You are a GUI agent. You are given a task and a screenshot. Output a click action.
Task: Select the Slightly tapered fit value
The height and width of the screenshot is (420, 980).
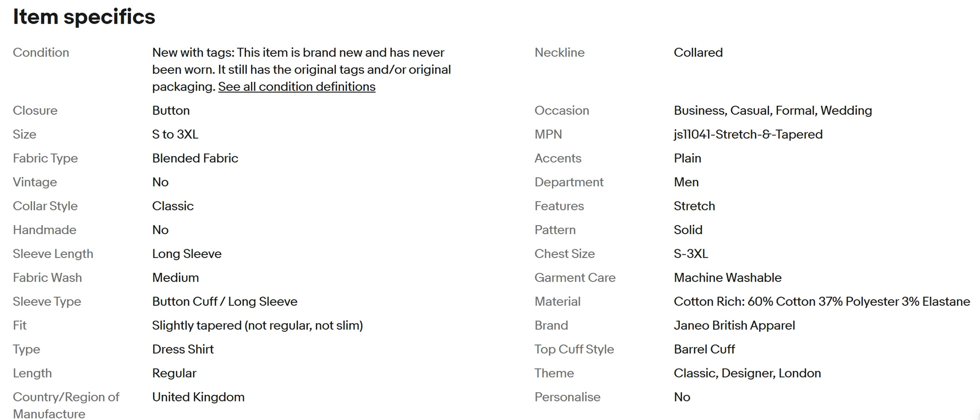coord(257,325)
